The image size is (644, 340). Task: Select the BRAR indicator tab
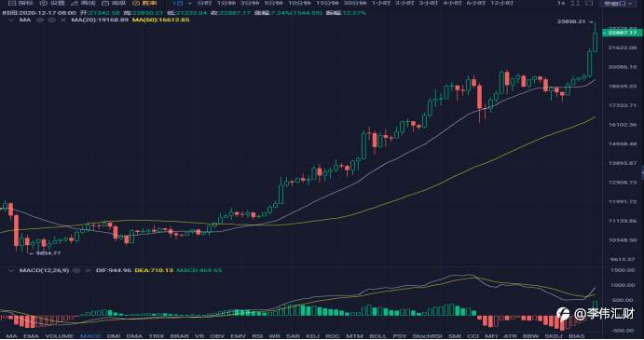coord(179,336)
